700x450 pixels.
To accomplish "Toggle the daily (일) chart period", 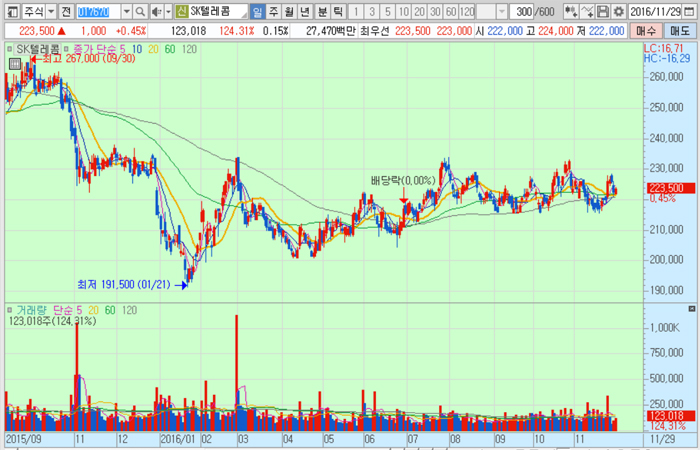I will click(x=258, y=12).
